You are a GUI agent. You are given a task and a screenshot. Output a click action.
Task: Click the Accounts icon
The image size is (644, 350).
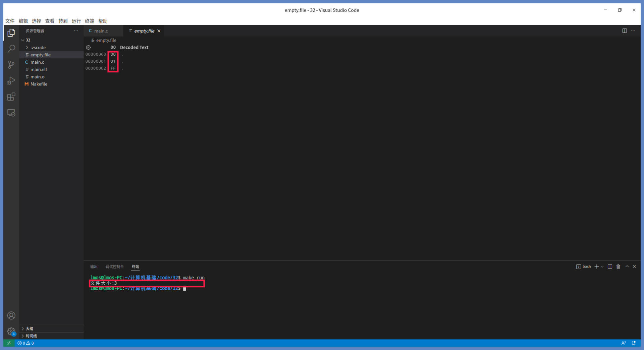click(x=11, y=315)
